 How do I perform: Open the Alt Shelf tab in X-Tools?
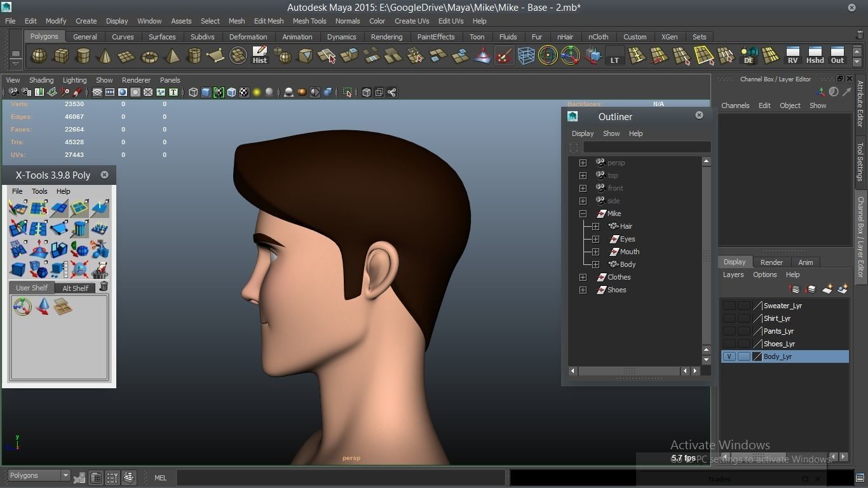click(x=75, y=288)
